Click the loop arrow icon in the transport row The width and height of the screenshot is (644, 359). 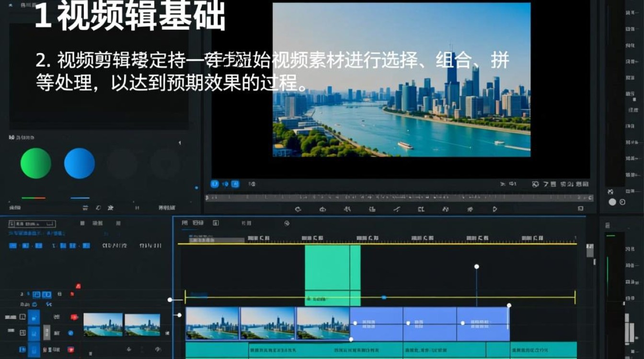(x=298, y=209)
